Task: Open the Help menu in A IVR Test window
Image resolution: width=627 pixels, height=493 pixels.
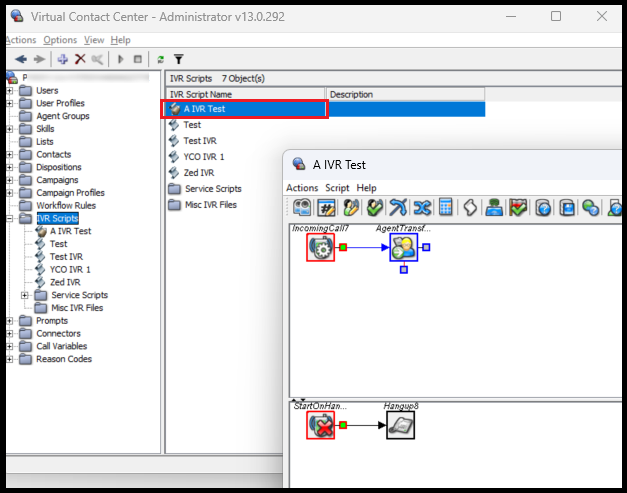Action: [366, 188]
